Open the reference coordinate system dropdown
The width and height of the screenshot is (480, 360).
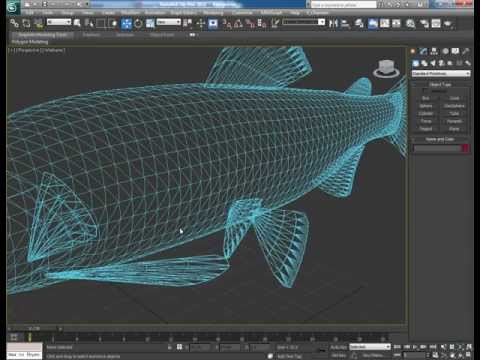coord(168,22)
